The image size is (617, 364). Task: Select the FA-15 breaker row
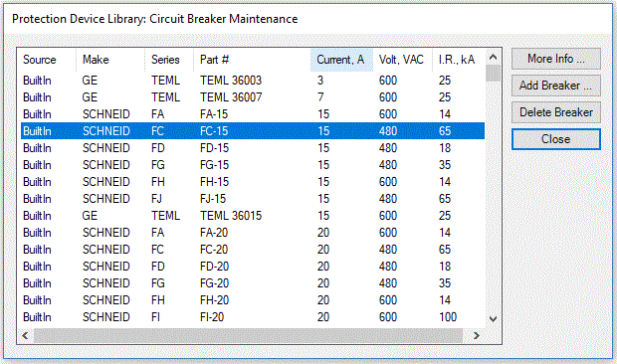(x=253, y=114)
